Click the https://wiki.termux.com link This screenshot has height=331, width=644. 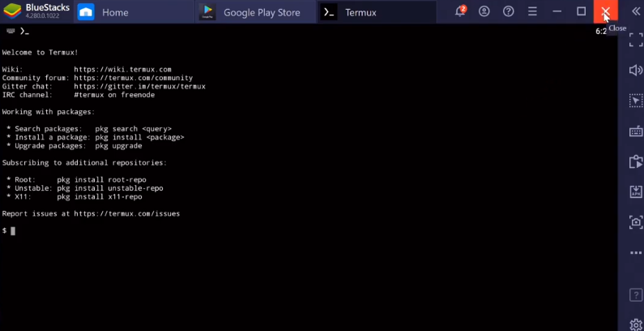[x=123, y=70]
